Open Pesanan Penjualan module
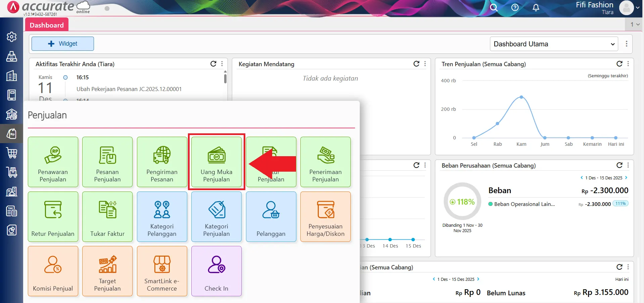 [107, 162]
